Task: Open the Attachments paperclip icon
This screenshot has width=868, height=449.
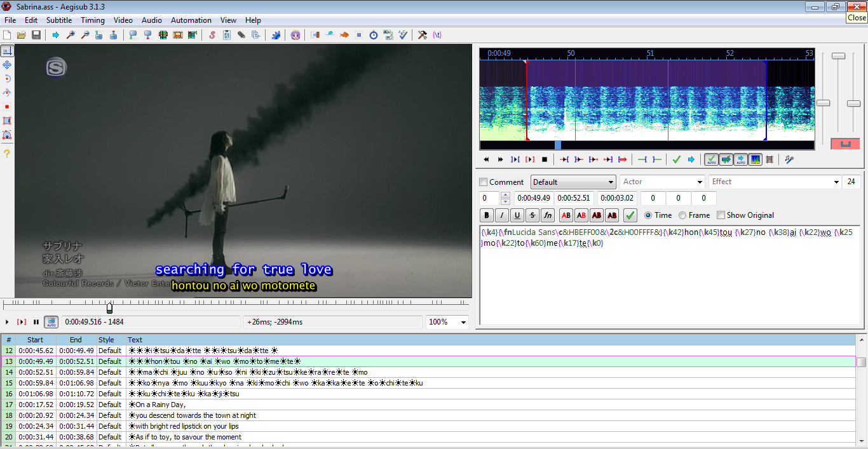Action: pyautogui.click(x=241, y=35)
